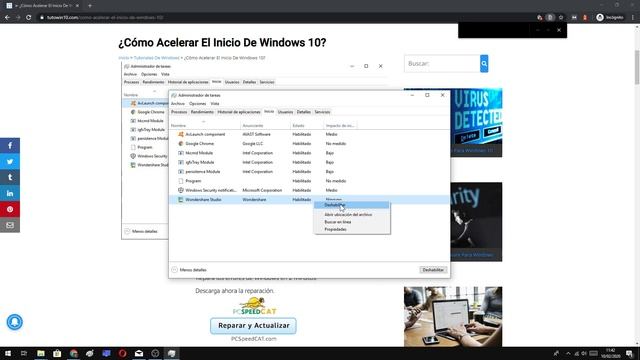
Task: Click AVAST Software publisher cell
Action: point(256,134)
